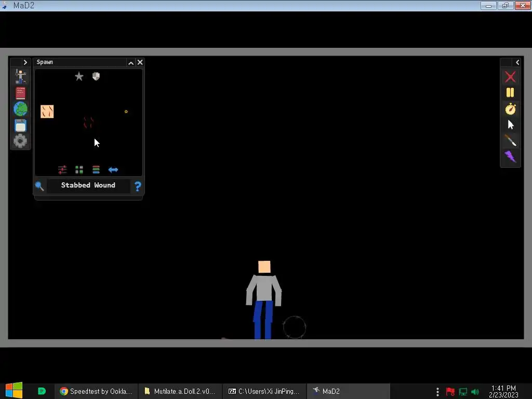This screenshot has height=399, width=532.
Task: Pause the simulation with yellow pause button
Action: click(x=510, y=92)
